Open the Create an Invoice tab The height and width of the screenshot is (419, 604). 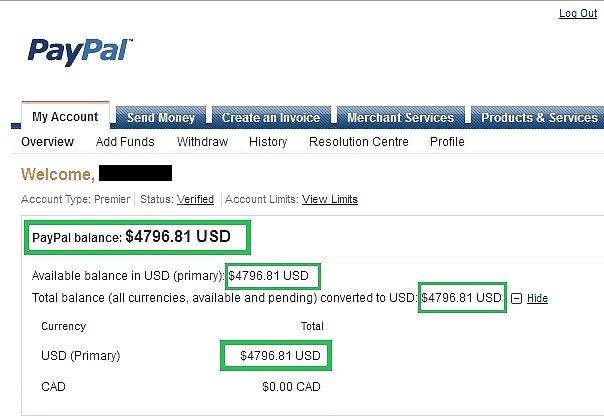(271, 117)
